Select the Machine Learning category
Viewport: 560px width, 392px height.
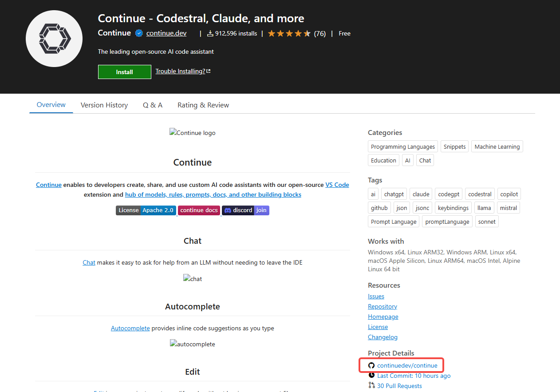pos(497,147)
